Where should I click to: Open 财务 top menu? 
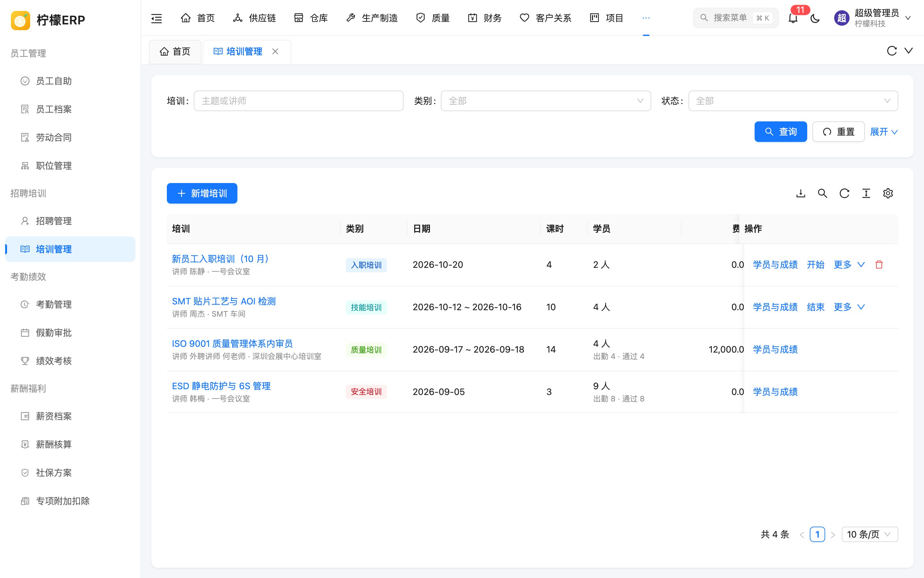tap(484, 18)
